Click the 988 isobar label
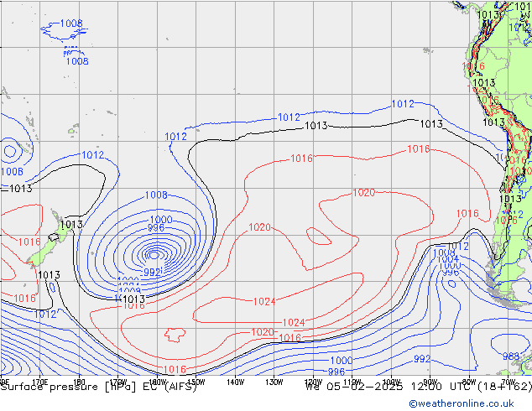The image size is (532, 411). point(511,356)
